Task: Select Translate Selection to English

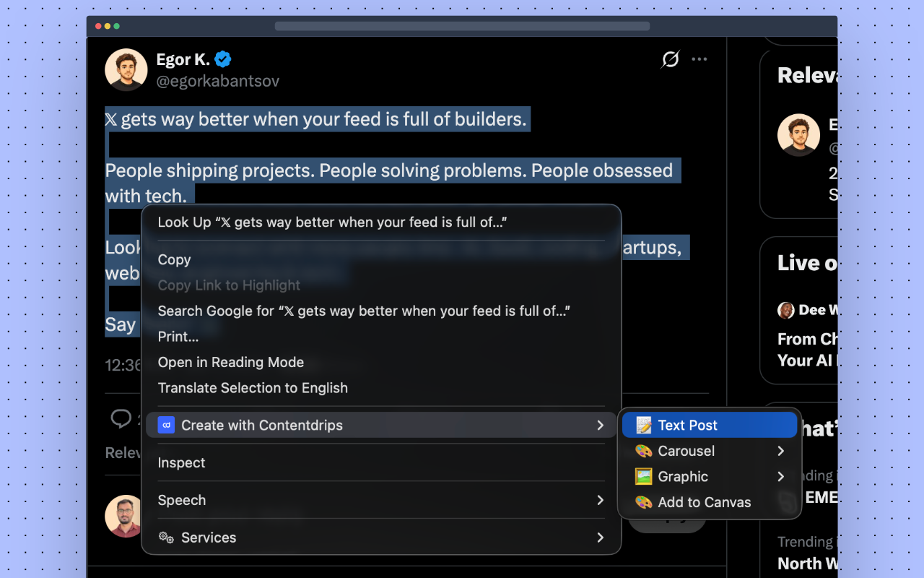Action: [x=381, y=388]
